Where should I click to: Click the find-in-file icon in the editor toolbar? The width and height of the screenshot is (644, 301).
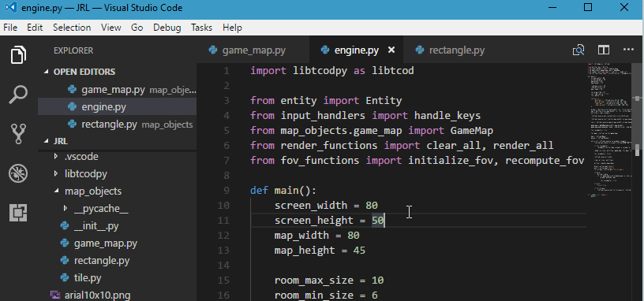[578, 50]
